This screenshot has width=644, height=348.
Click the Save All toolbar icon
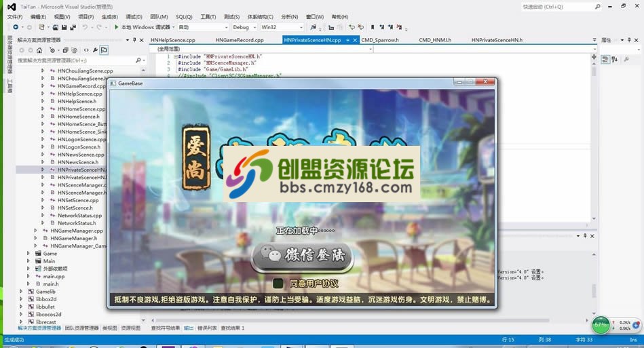point(73,27)
